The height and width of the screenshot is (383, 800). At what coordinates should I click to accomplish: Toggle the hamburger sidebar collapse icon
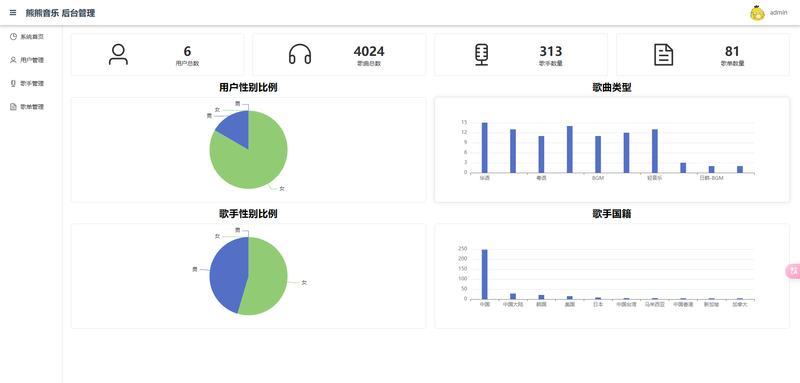pyautogui.click(x=13, y=13)
